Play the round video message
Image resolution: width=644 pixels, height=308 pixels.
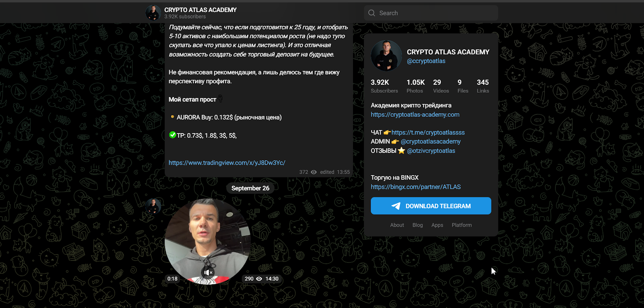pyautogui.click(x=208, y=242)
